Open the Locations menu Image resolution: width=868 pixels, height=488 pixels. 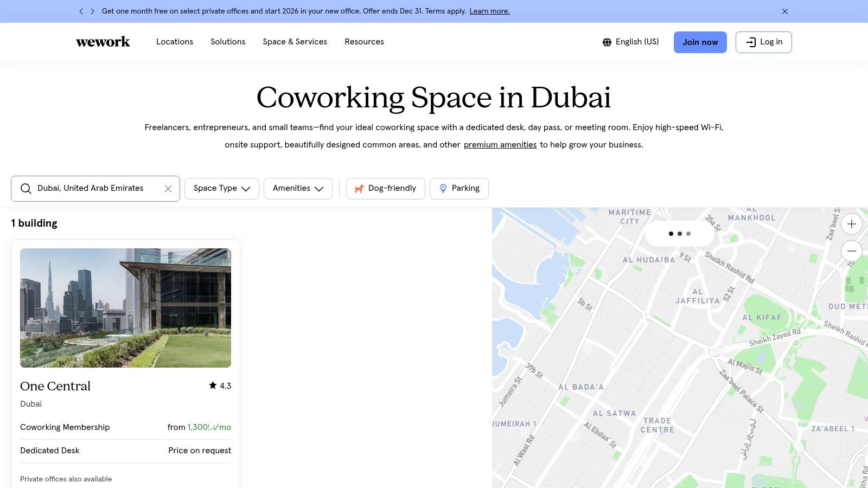click(x=175, y=42)
